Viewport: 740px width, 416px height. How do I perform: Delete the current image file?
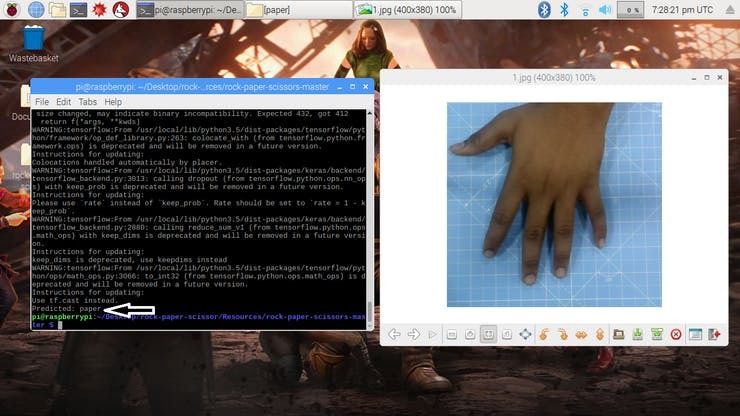click(x=676, y=334)
